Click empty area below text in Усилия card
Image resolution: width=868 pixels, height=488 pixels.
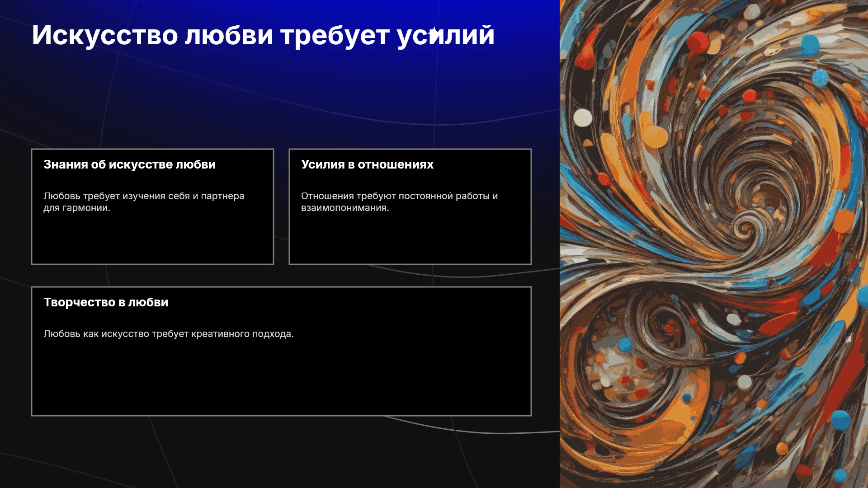point(410,239)
